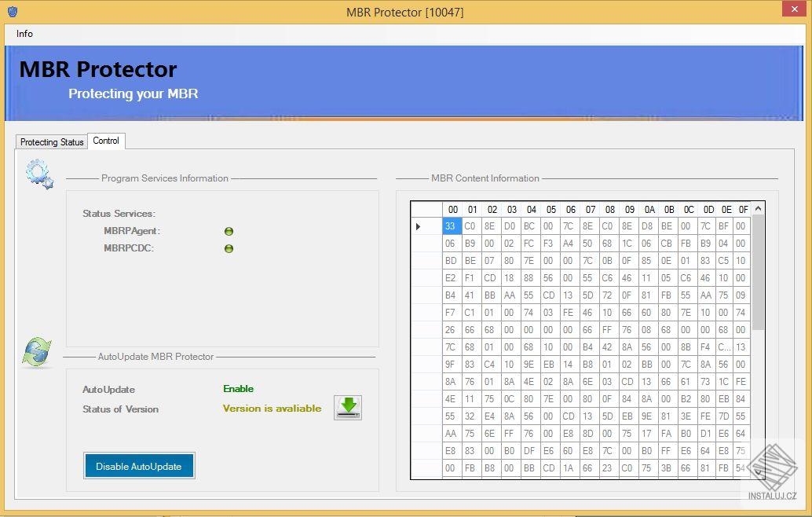
Task: Click the hex grid vertical scrollbar thumb
Action: coord(758,273)
